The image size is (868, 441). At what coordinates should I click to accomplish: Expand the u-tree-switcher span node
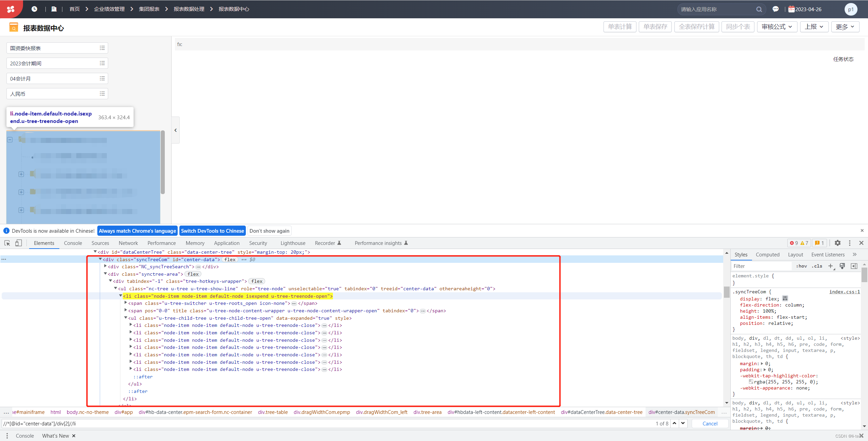click(x=125, y=303)
